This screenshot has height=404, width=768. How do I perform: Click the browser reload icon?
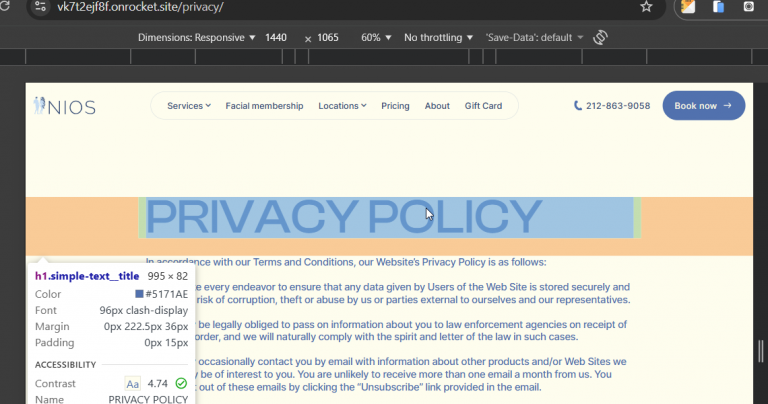pyautogui.click(x=4, y=6)
